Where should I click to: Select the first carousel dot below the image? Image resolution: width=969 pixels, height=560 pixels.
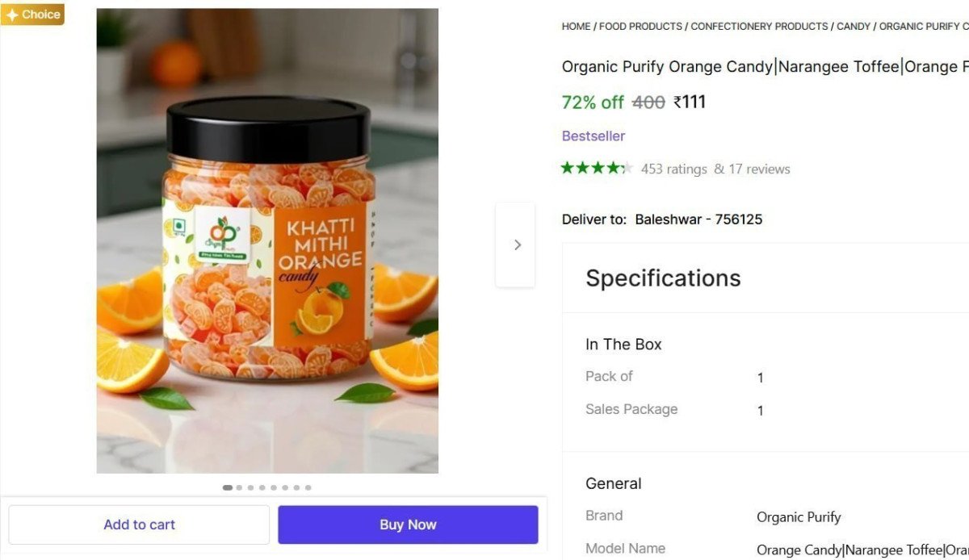pos(228,487)
